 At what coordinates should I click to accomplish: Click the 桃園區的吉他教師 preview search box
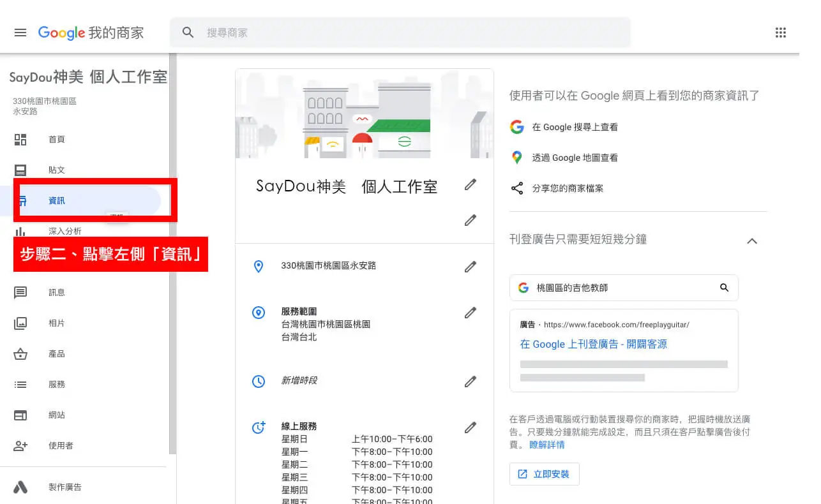[624, 288]
